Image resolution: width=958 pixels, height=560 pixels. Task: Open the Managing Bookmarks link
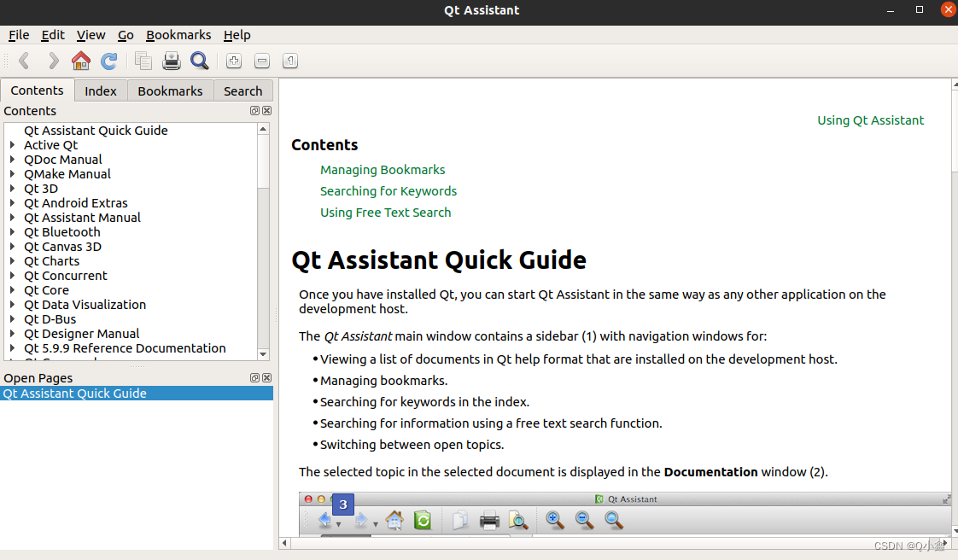383,170
